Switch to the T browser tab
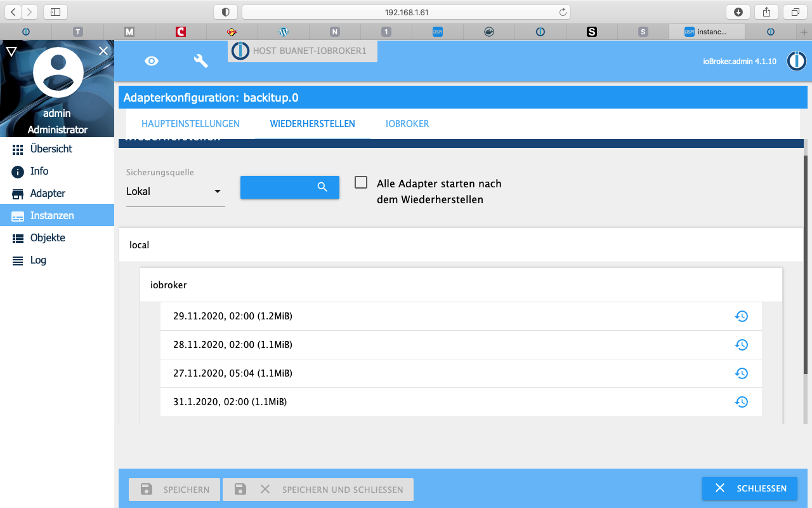The width and height of the screenshot is (812, 508). coord(78,32)
